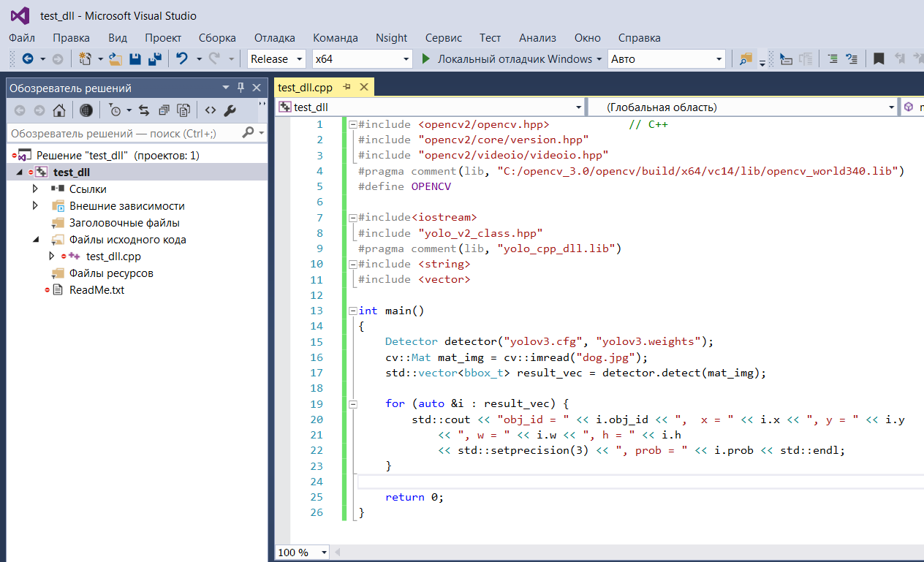
Task: Collapse the include block at line 1
Action: coord(353,125)
